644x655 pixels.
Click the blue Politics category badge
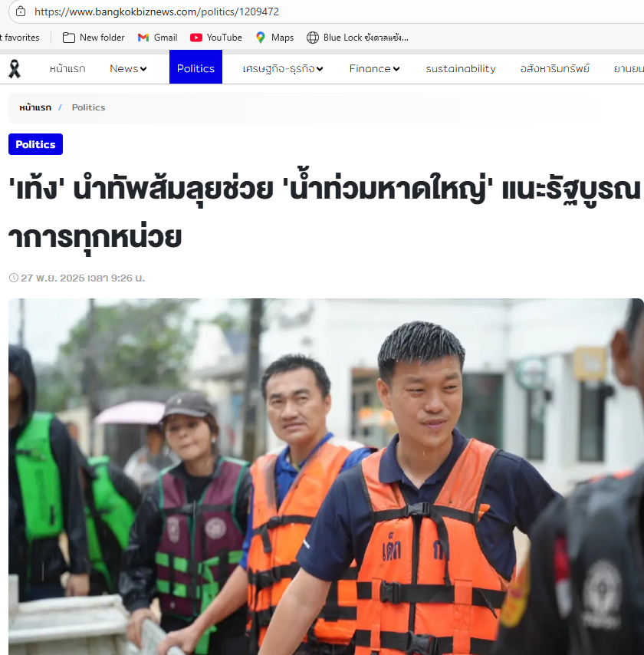tap(35, 144)
